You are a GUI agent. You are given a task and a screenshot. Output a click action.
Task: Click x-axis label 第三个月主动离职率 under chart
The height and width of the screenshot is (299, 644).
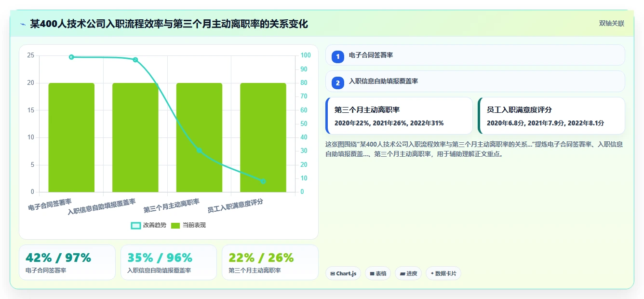tap(172, 205)
